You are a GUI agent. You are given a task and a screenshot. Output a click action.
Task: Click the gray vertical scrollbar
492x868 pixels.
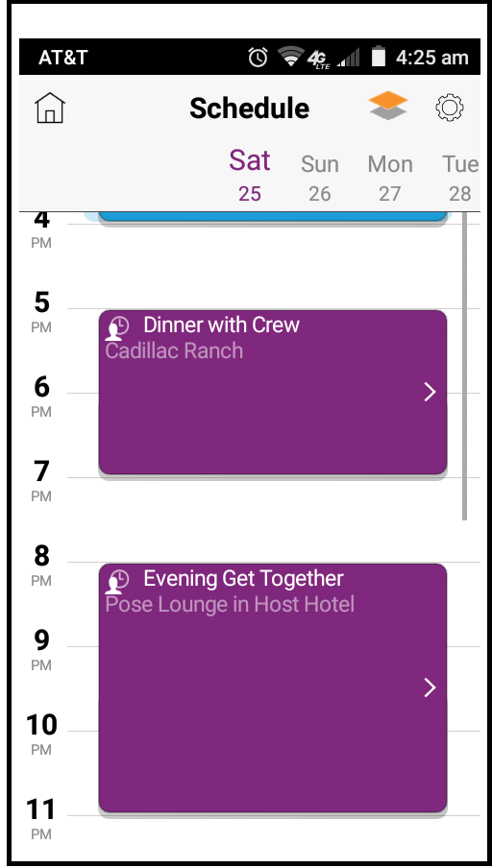tap(464, 366)
